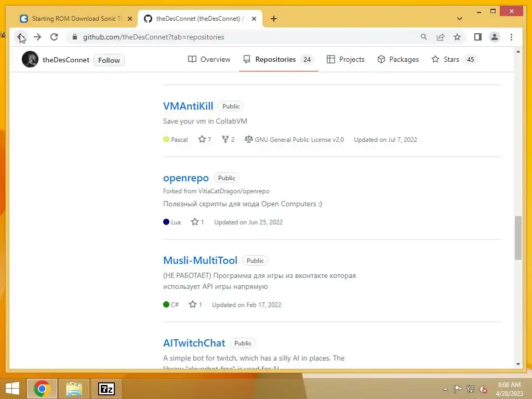532x399 pixels.
Task: Click muted volume tray icon
Action: click(483, 389)
